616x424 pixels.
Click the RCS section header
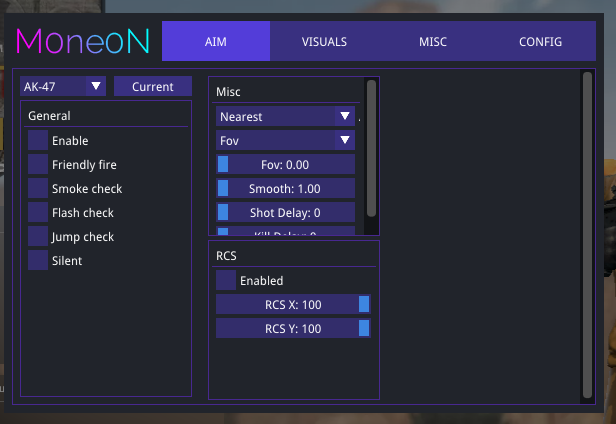(226, 256)
